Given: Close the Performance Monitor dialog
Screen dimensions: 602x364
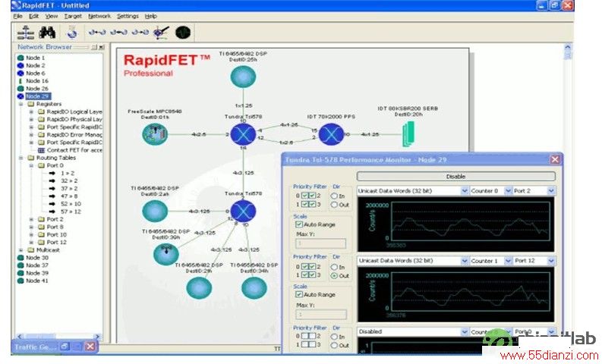Looking at the screenshot, I should pyautogui.click(x=555, y=159).
